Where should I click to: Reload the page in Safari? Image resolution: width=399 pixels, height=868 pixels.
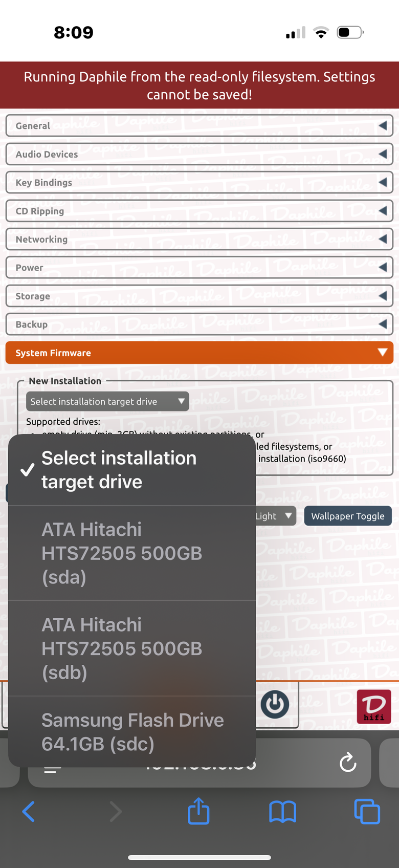[x=348, y=762]
